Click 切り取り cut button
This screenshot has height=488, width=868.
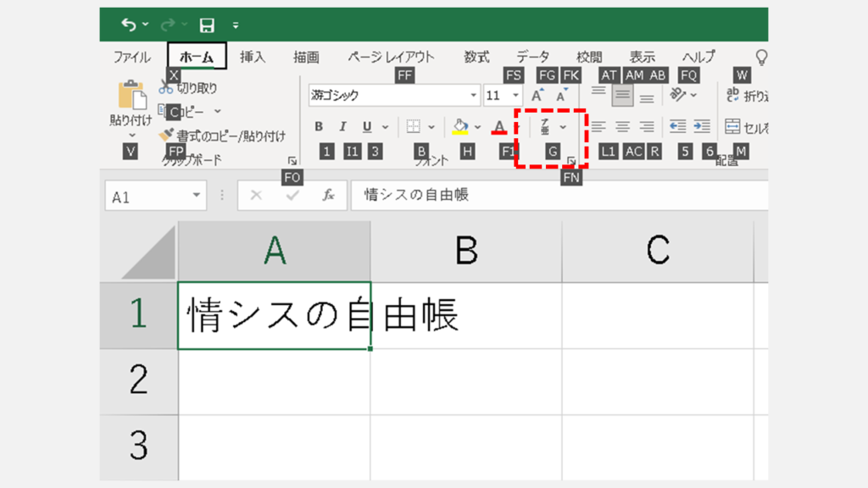tap(188, 87)
